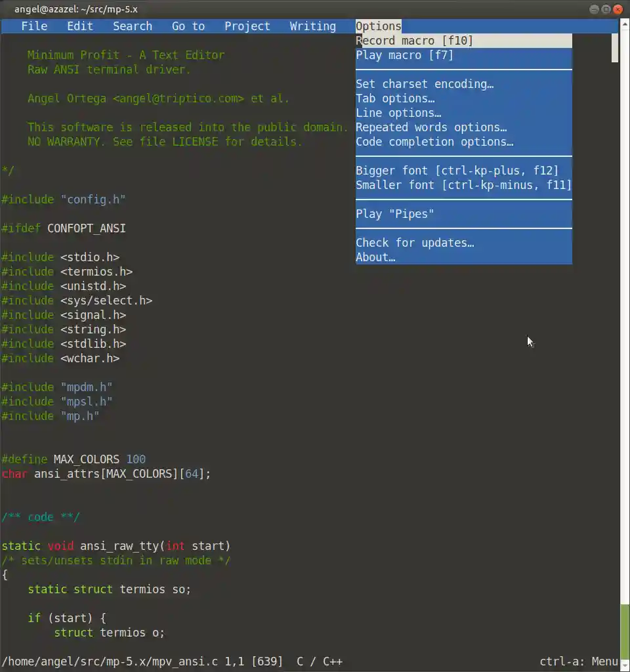Select Smaller font entry
This screenshot has width=630, height=672.
pos(464,185)
